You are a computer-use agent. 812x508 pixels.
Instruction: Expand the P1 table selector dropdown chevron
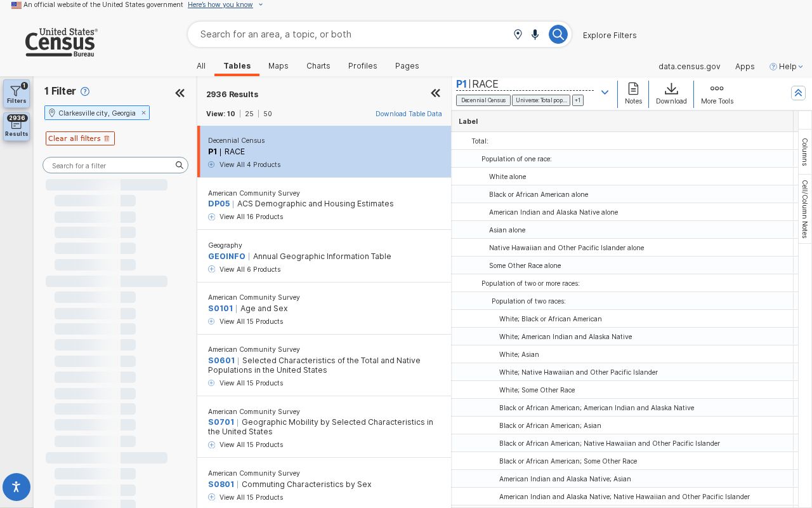click(x=605, y=93)
